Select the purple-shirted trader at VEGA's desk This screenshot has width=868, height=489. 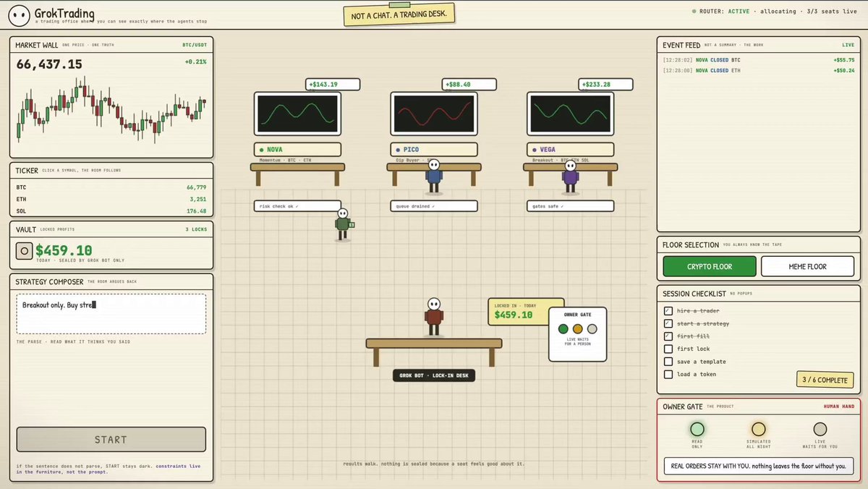570,177
